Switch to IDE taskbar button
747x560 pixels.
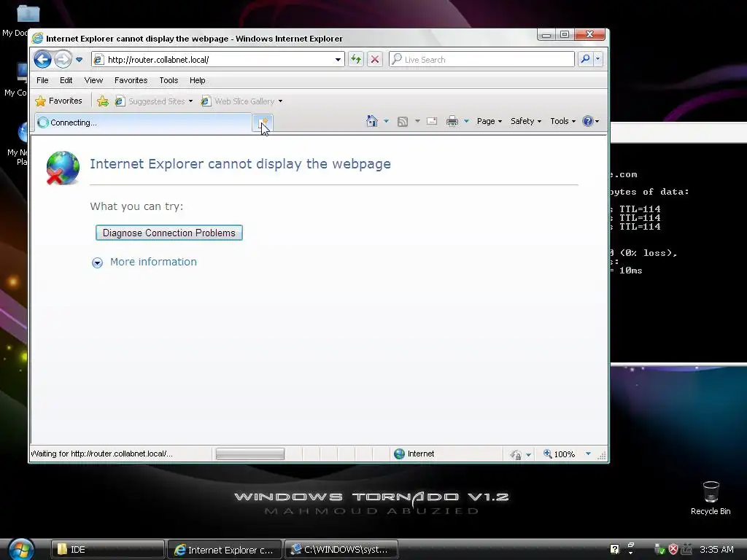click(108, 550)
